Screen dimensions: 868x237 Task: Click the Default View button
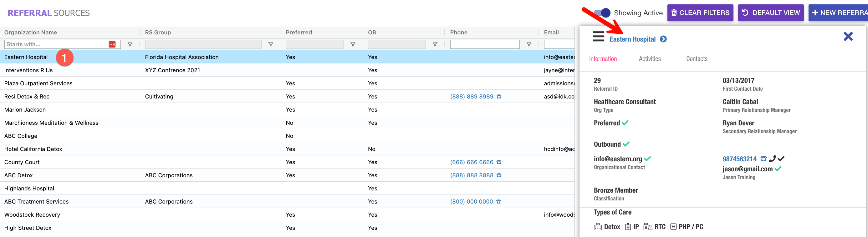[770, 13]
